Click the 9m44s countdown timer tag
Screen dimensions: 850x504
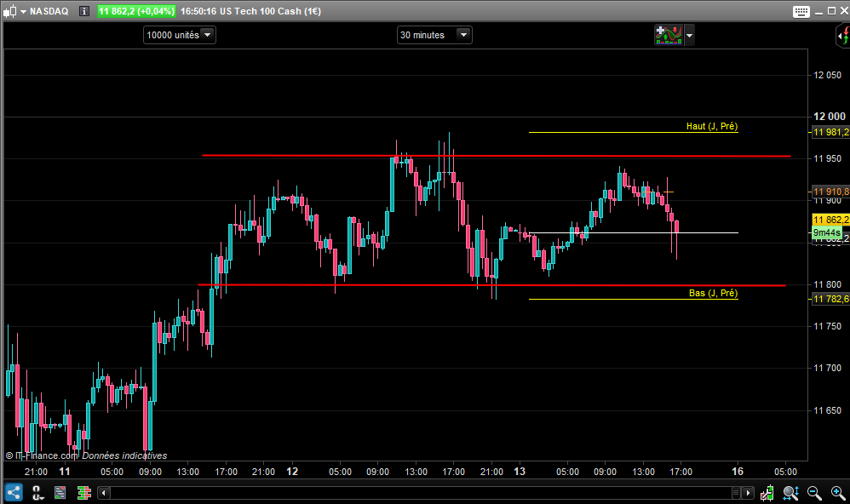click(827, 232)
